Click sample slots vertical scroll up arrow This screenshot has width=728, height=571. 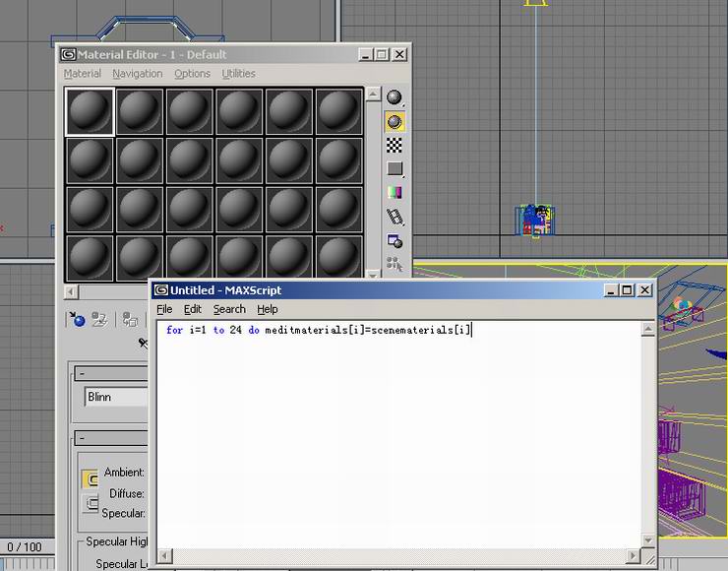tap(373, 94)
